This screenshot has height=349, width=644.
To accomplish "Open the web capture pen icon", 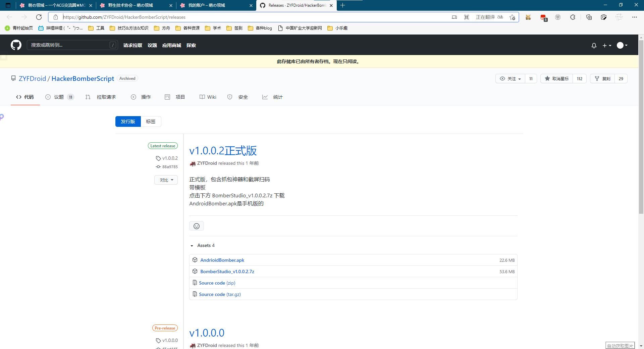I will (604, 17).
